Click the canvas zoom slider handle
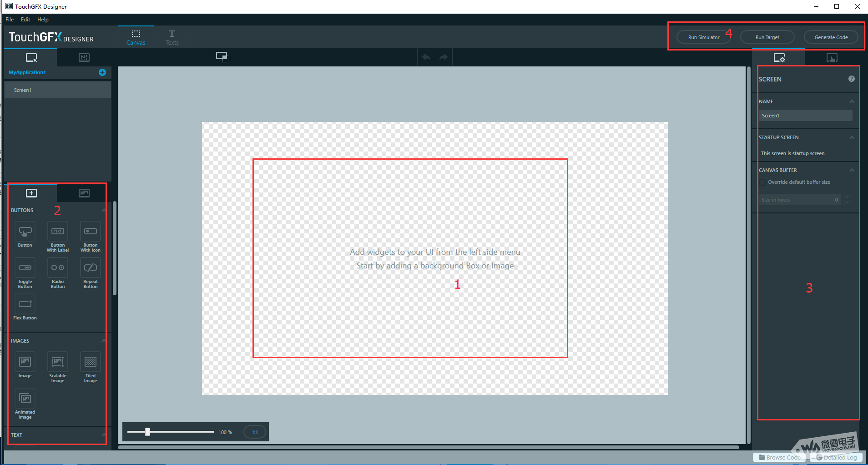The image size is (868, 465). click(147, 432)
